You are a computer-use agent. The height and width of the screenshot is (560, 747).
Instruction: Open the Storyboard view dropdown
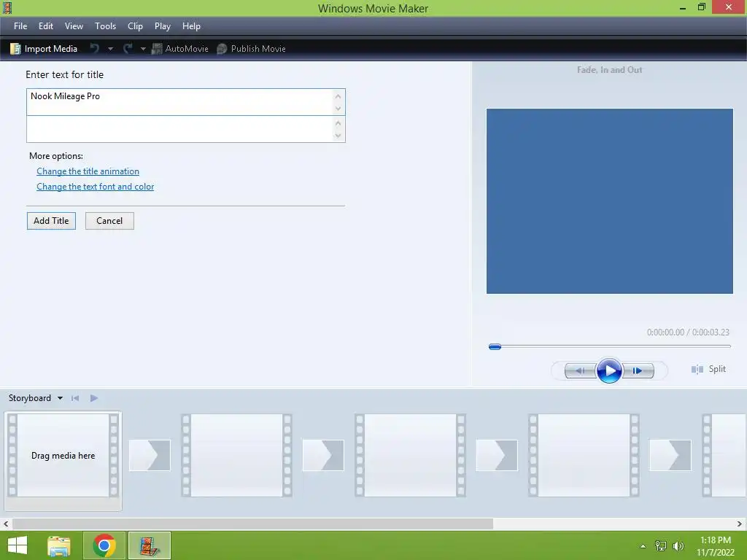[36, 398]
